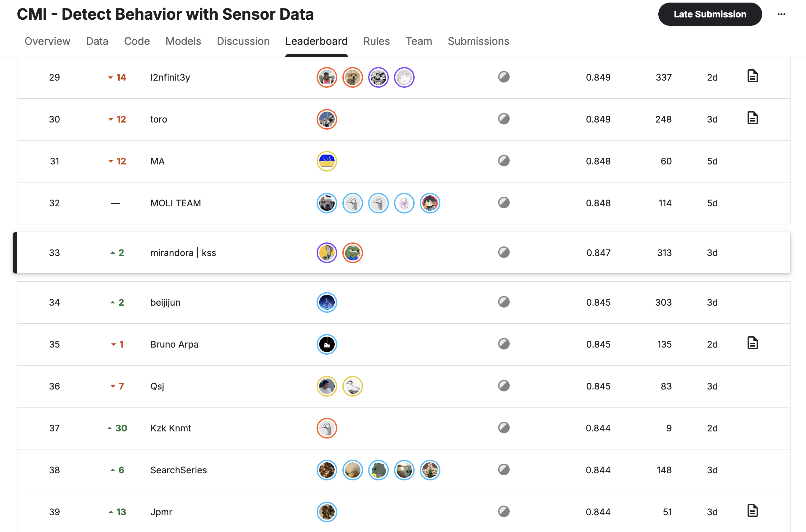This screenshot has width=806, height=532.
Task: Open Jpmr's solution write-up icon
Action: click(752, 511)
